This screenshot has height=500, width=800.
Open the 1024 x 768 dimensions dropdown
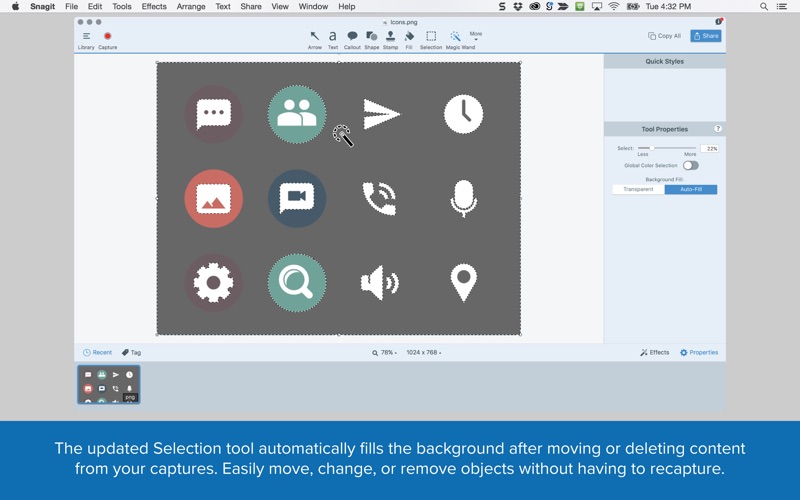424,353
